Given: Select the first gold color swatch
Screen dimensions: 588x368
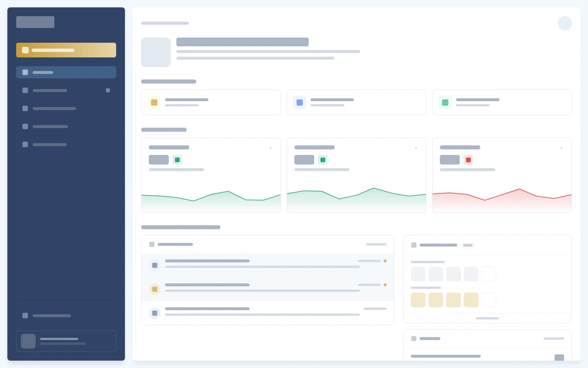Looking at the screenshot, I should [x=418, y=300].
